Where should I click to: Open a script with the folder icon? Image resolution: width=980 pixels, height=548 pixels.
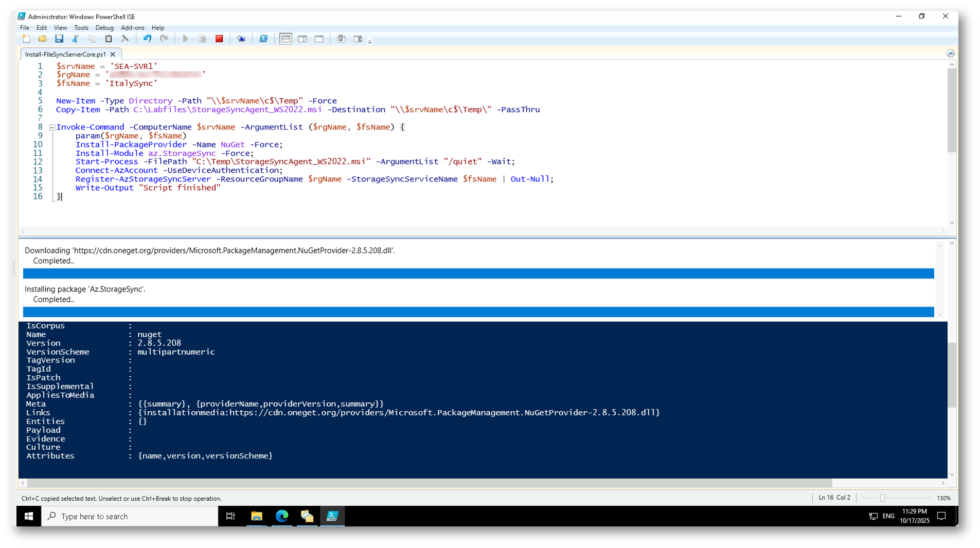[43, 39]
